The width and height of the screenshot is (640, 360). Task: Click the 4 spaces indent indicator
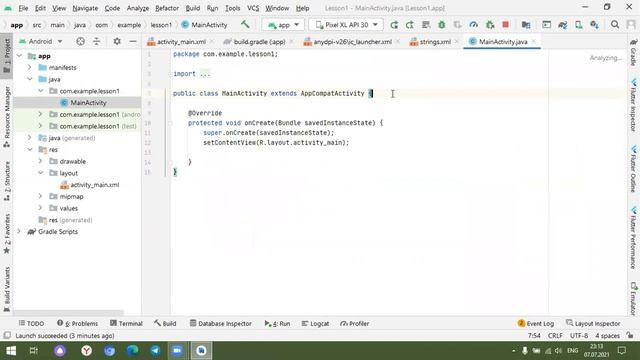[607, 336]
